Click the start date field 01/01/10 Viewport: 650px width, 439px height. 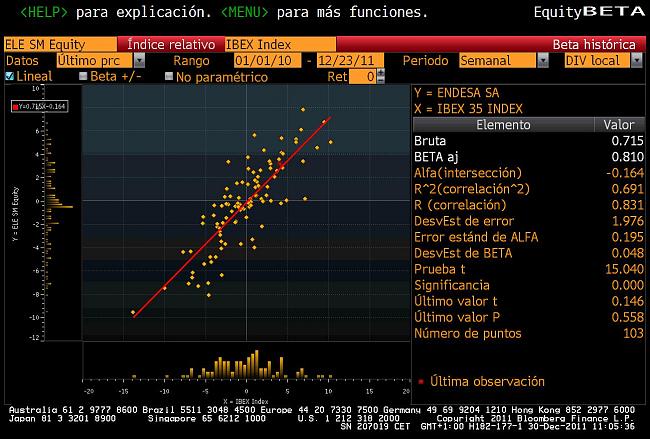[267, 61]
